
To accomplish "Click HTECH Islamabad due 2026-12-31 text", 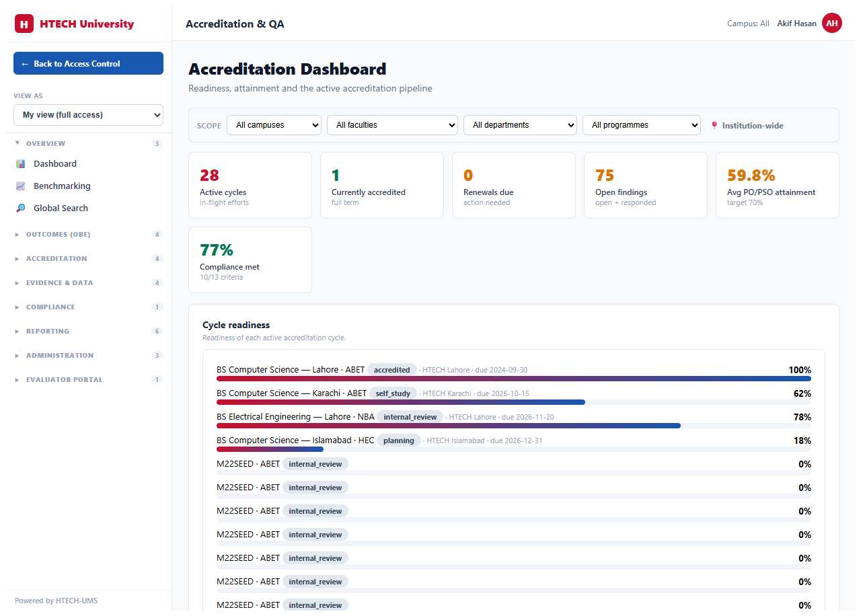I will tap(484, 440).
